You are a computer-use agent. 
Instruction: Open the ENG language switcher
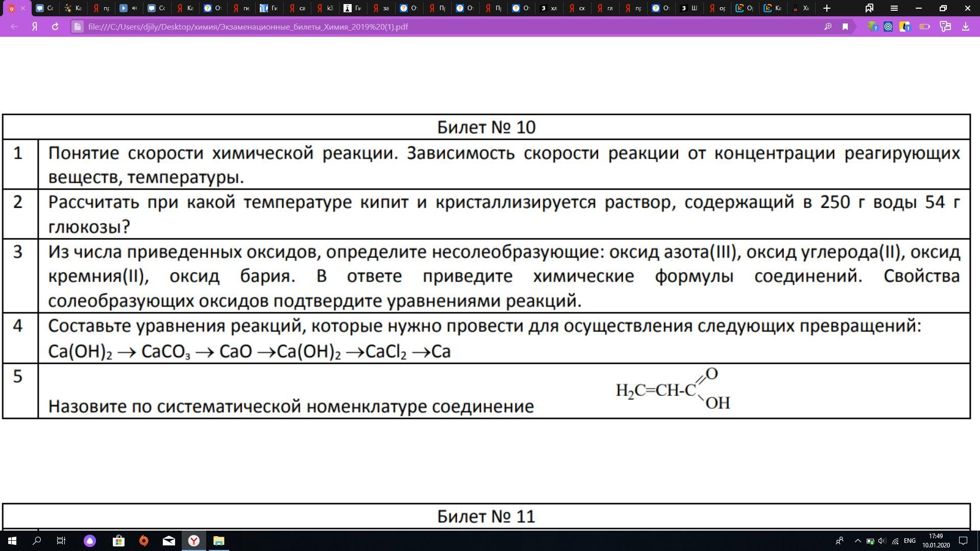pos(909,541)
